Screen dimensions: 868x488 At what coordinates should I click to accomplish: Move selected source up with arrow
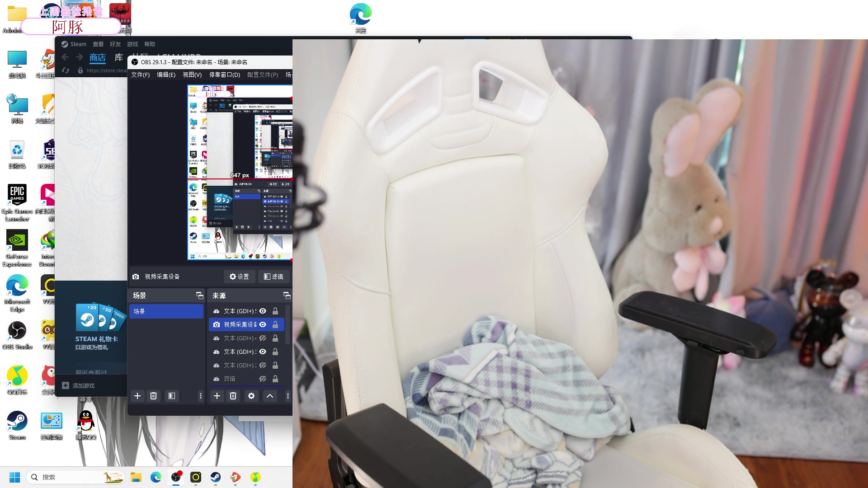pos(270,396)
